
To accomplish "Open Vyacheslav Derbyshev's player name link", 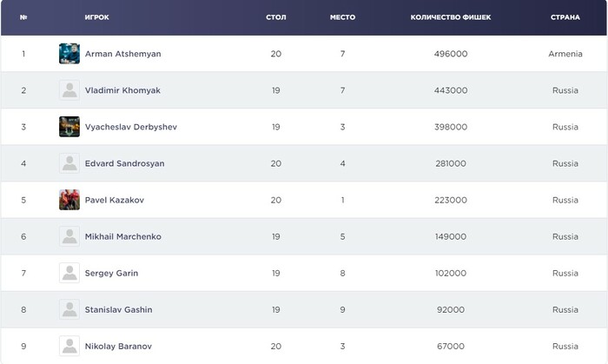I will (x=131, y=127).
